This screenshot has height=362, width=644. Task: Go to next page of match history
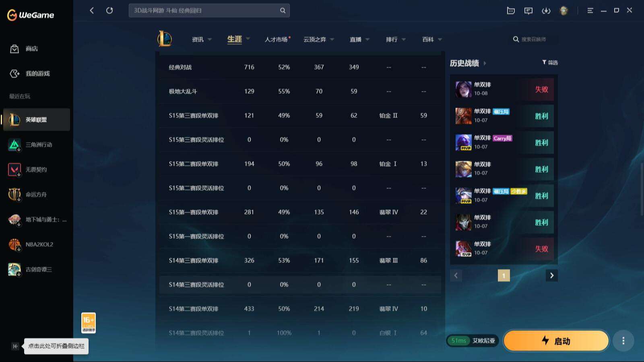(551, 275)
